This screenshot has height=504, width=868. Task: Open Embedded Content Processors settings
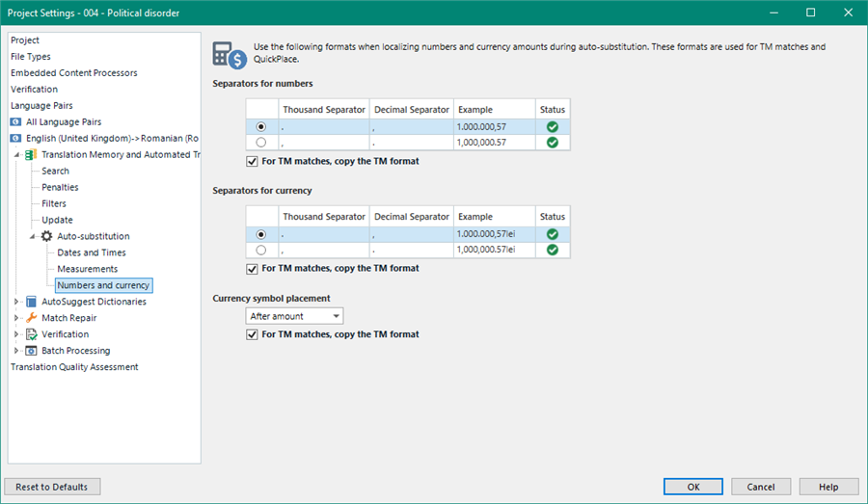tap(73, 73)
